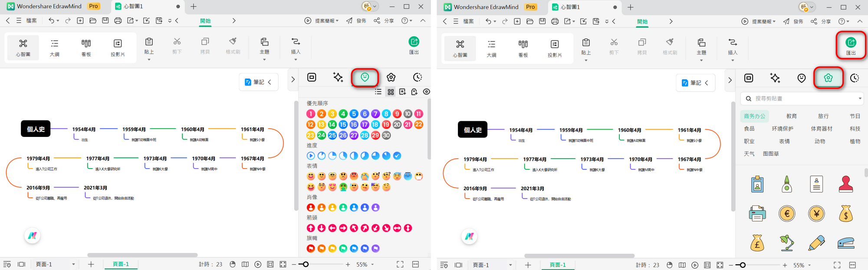Click the green Export button in left window
This screenshot has width=868, height=270.
click(414, 45)
